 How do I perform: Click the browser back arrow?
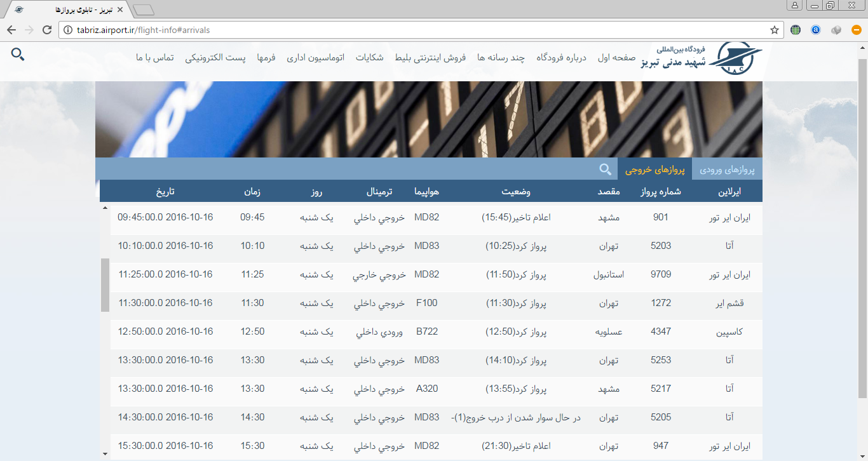tap(11, 30)
